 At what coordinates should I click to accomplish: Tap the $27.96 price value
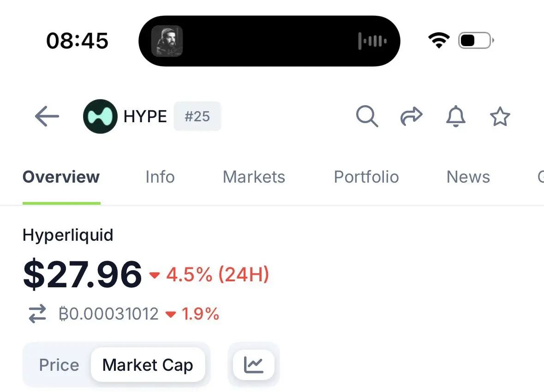point(82,275)
